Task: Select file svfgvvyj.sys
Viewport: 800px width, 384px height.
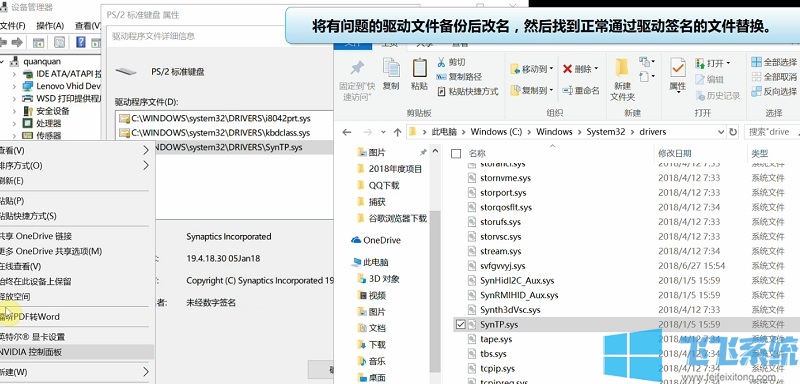Action: pos(503,266)
